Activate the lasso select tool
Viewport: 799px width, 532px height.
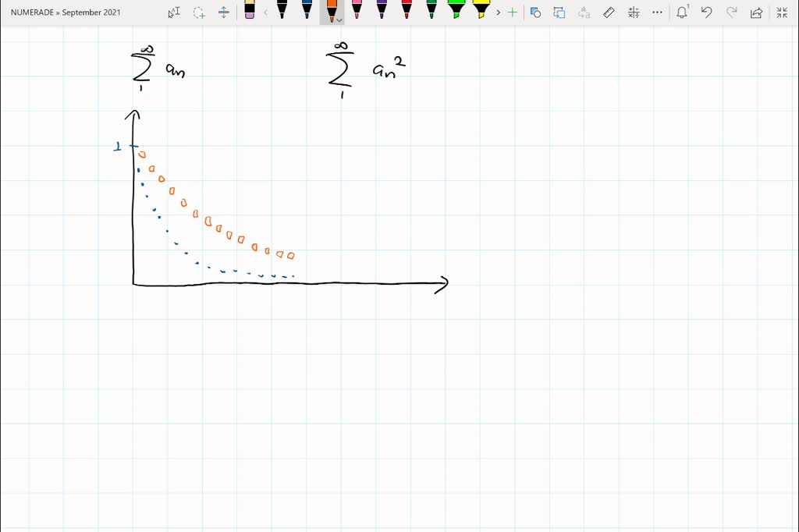(197, 12)
